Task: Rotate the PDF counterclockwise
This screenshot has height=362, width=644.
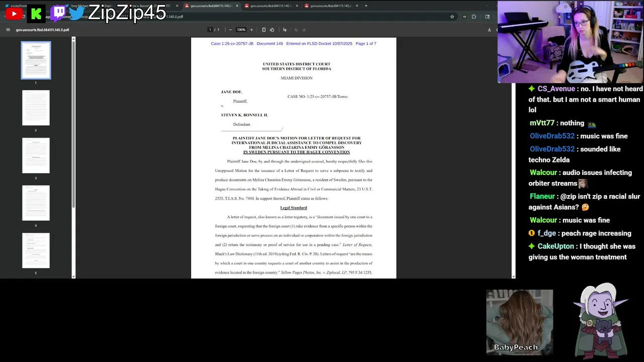Action: coord(272,30)
